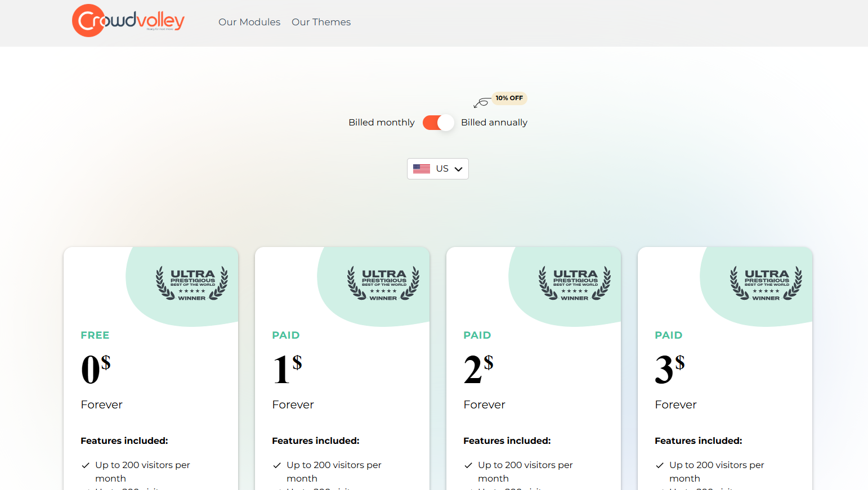Open the Our Modules menu
The width and height of the screenshot is (868, 490).
point(249,22)
